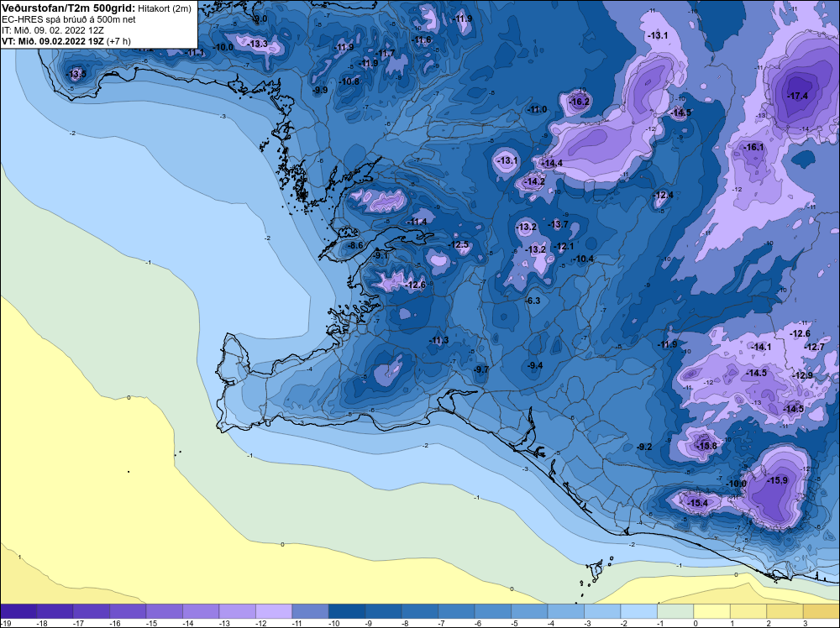Screen dimensions: 840x628
Task: Click the -13.5 temperature label
Action: (76, 74)
